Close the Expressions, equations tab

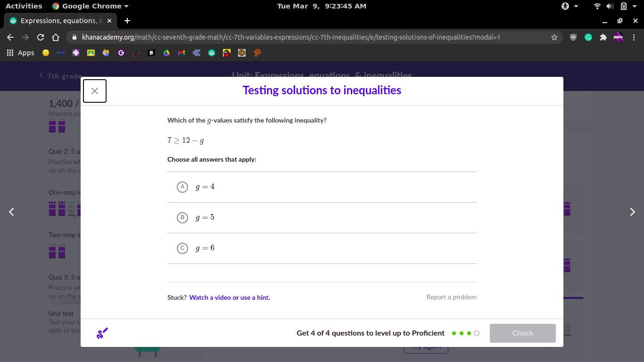(x=109, y=21)
